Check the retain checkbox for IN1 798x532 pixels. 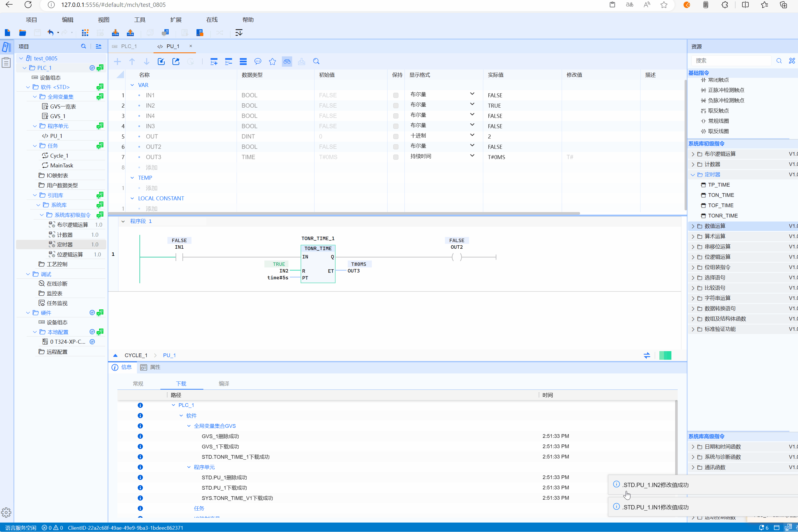pyautogui.click(x=396, y=95)
